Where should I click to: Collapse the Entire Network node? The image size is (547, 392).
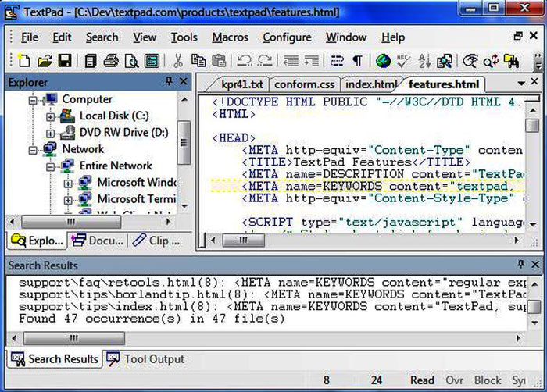(50, 167)
